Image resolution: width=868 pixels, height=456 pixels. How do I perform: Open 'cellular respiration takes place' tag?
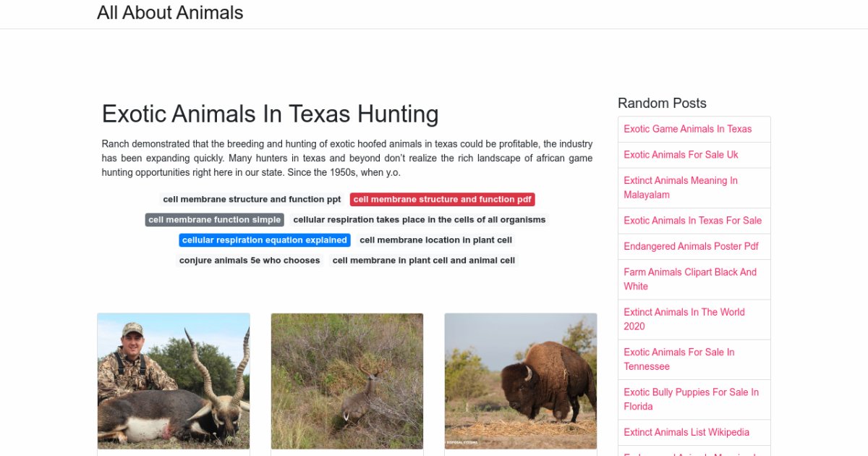(419, 219)
